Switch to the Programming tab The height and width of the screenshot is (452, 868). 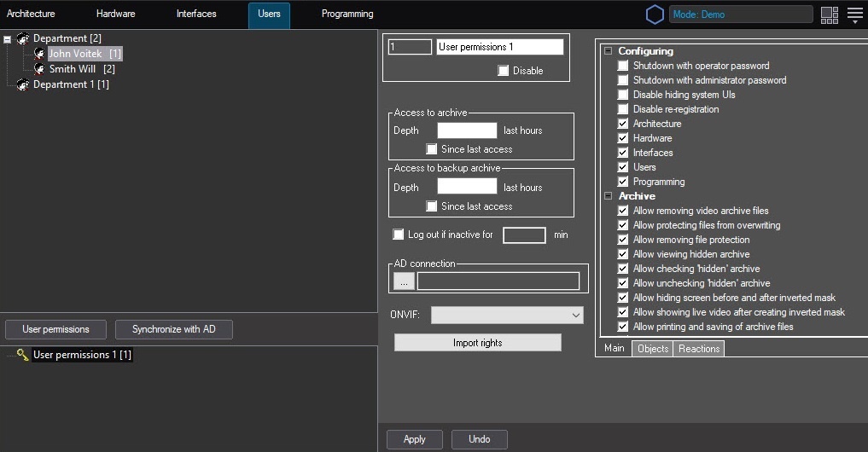[347, 14]
